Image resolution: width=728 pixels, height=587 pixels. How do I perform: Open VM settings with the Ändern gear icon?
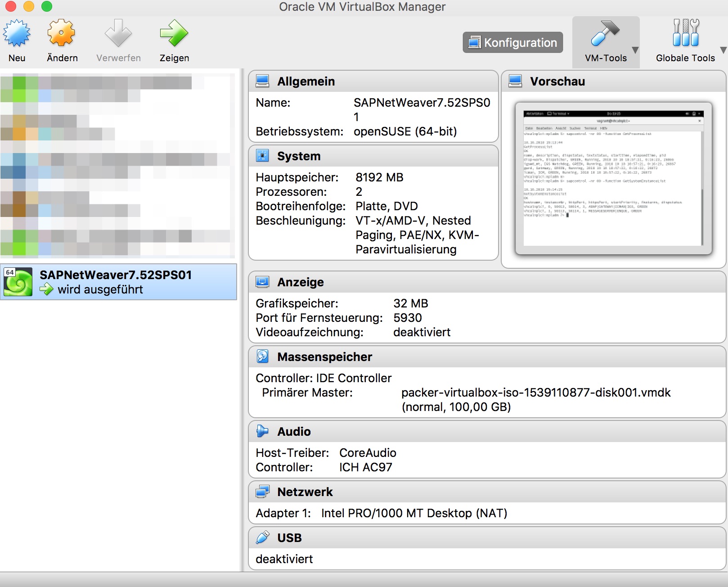(x=62, y=33)
